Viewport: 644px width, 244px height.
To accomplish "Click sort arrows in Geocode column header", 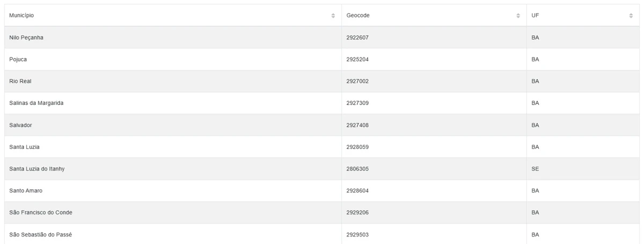I will (518, 16).
